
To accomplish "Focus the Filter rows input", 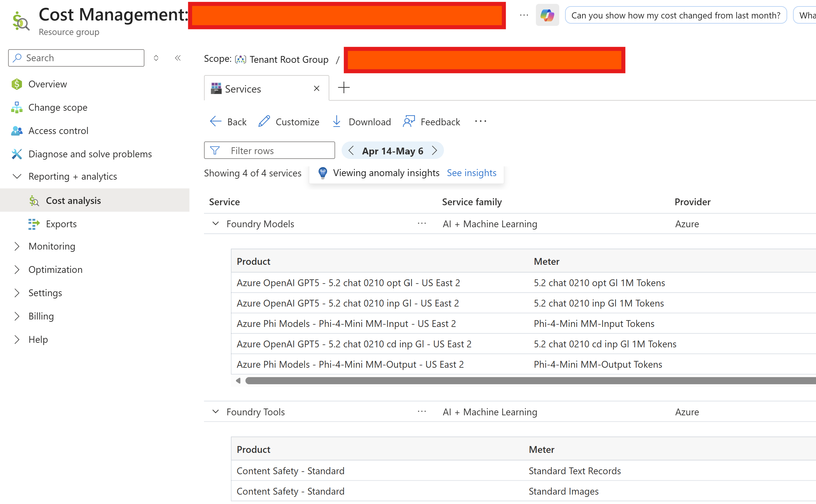I will 269,151.
